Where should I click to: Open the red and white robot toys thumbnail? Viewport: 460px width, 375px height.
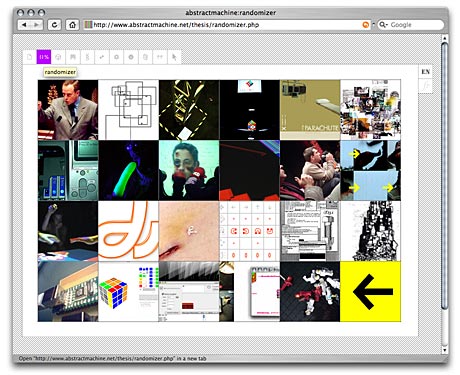[x=310, y=291]
